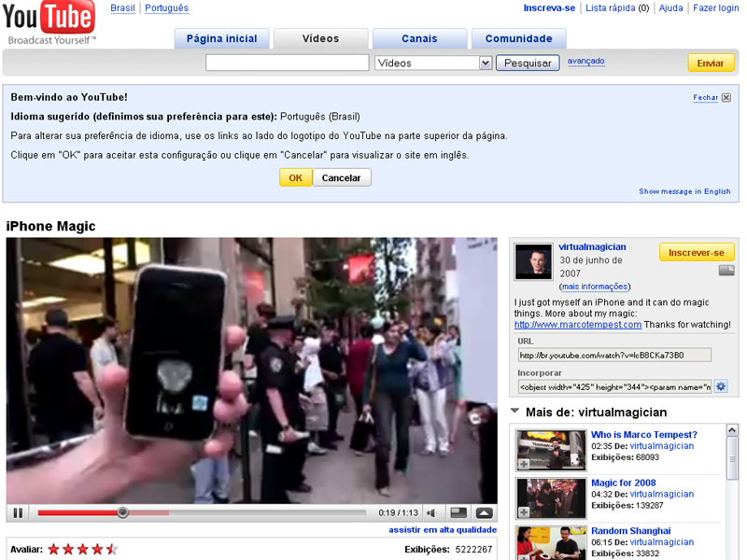Open the search type dropdown showing Vídeos
Screen dimensions: 747x560
coord(433,63)
